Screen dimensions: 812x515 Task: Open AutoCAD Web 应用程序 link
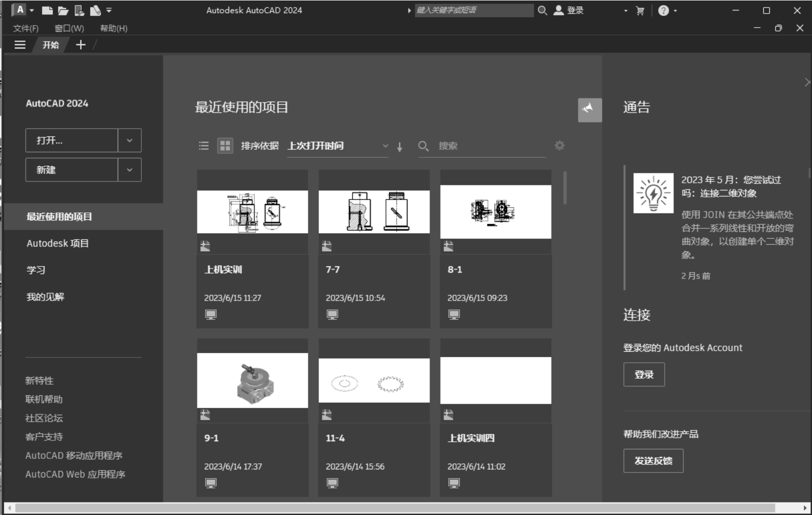pyautogui.click(x=75, y=474)
